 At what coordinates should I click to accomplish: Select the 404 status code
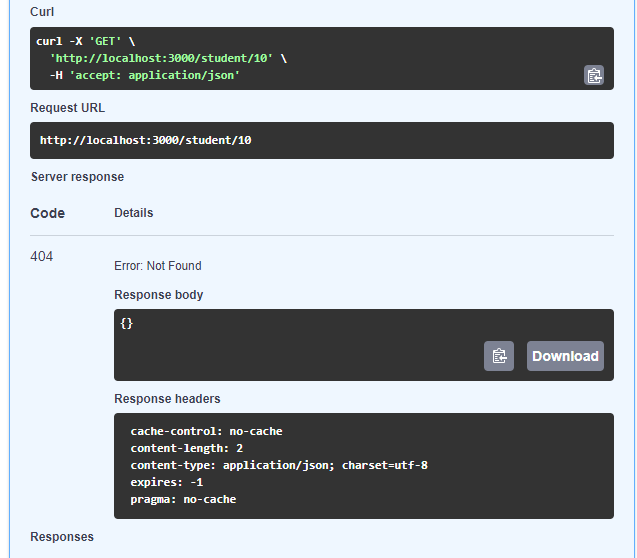42,256
